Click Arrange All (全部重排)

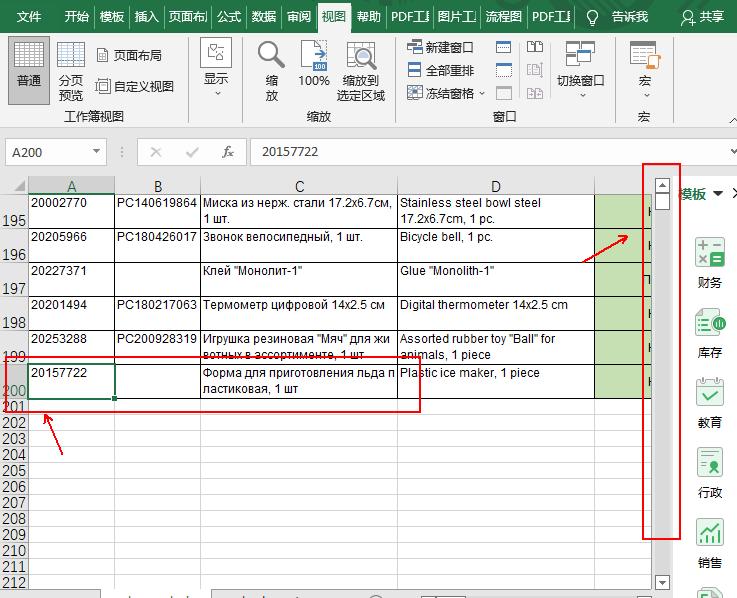pos(440,70)
